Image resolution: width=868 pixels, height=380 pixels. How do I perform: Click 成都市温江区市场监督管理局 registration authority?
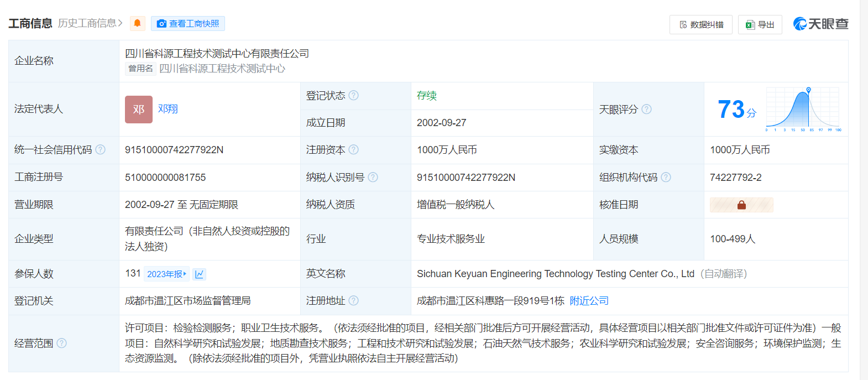tap(188, 300)
